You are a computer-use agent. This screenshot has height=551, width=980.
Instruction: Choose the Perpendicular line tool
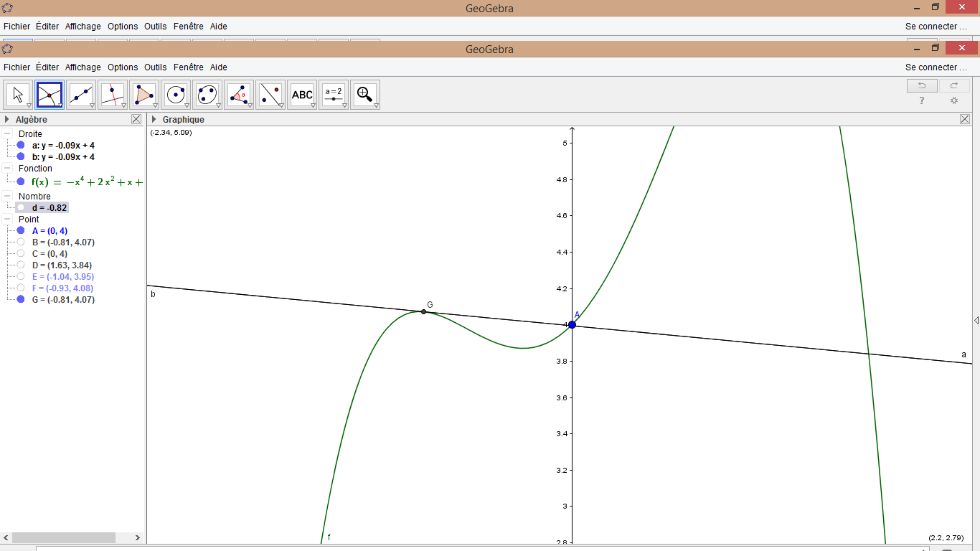point(113,95)
